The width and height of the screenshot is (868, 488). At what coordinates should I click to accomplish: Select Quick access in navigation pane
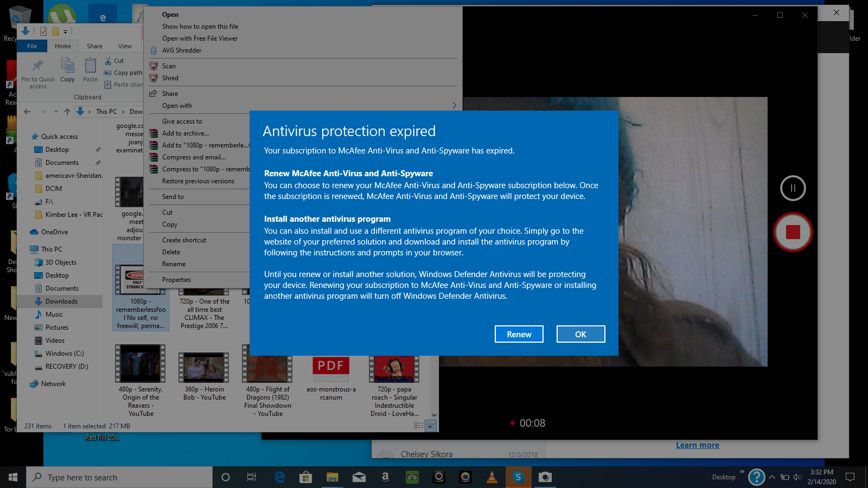click(60, 137)
